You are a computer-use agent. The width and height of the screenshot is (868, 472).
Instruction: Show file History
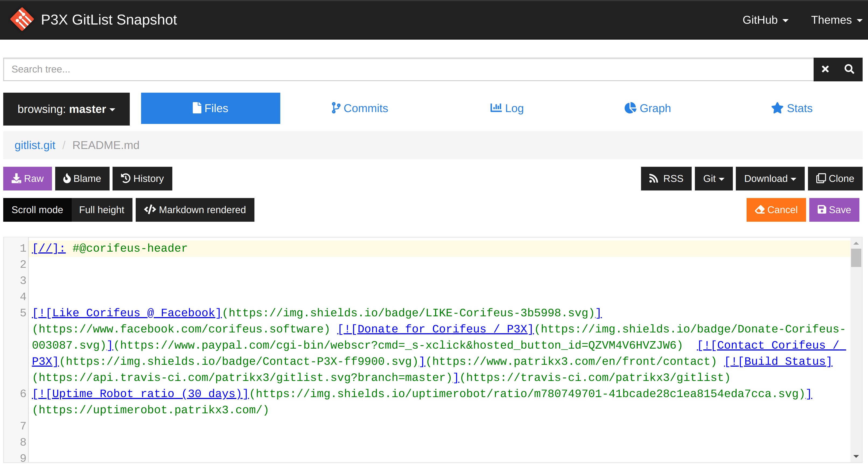click(142, 178)
